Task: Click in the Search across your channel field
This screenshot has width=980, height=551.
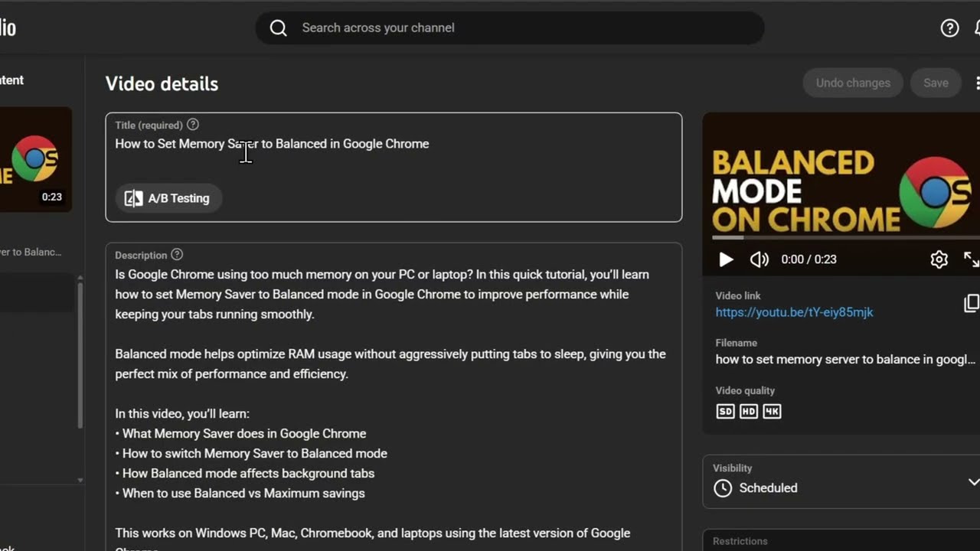Action: [509, 28]
